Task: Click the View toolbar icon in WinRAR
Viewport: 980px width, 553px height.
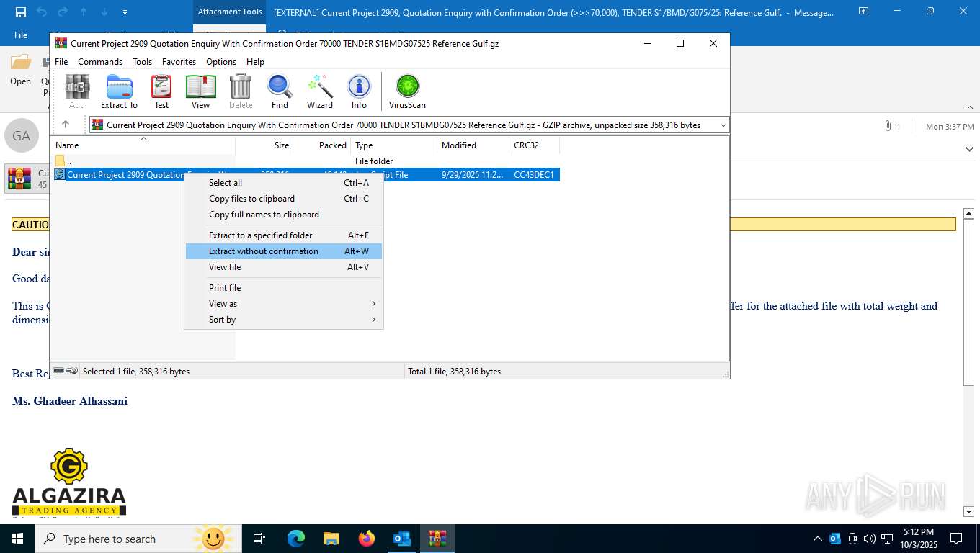Action: pyautogui.click(x=200, y=91)
